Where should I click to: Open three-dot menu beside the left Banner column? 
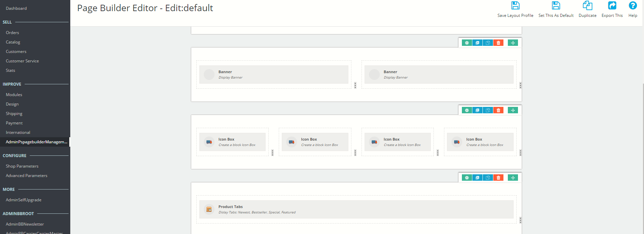(355, 85)
